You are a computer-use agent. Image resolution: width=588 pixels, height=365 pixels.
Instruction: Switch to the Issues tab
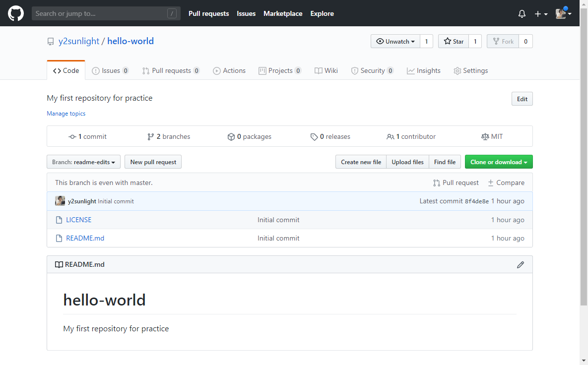[x=110, y=71]
